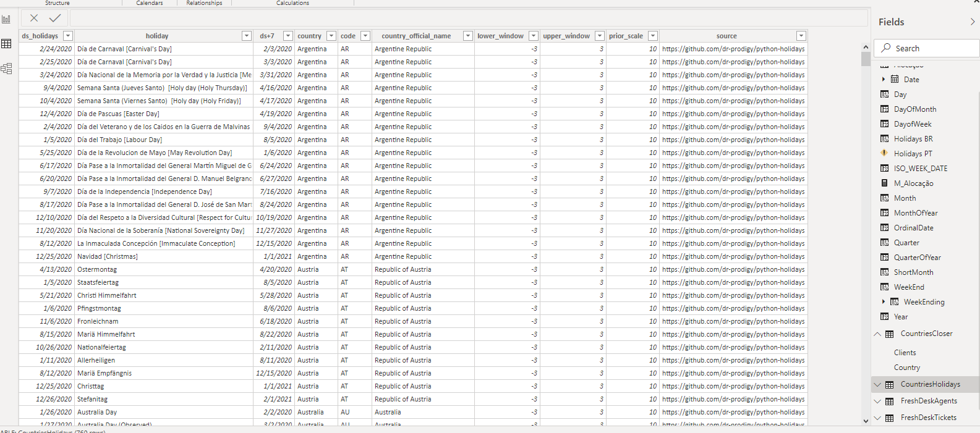Collapse the CountriesCloser table

pos(877,334)
